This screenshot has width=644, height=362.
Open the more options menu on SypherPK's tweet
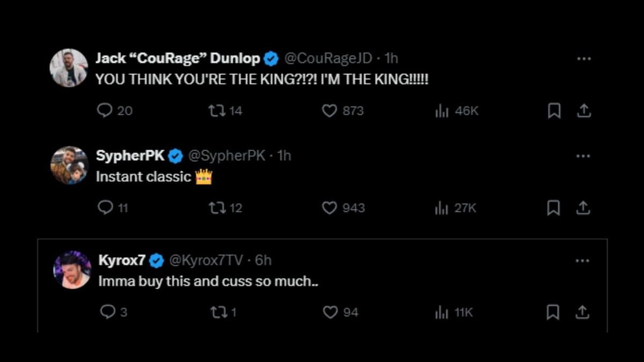[583, 156]
